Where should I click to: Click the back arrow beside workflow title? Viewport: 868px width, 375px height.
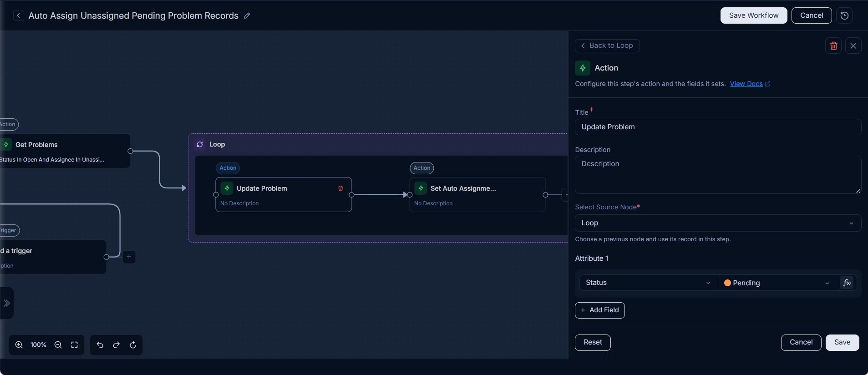coord(18,15)
